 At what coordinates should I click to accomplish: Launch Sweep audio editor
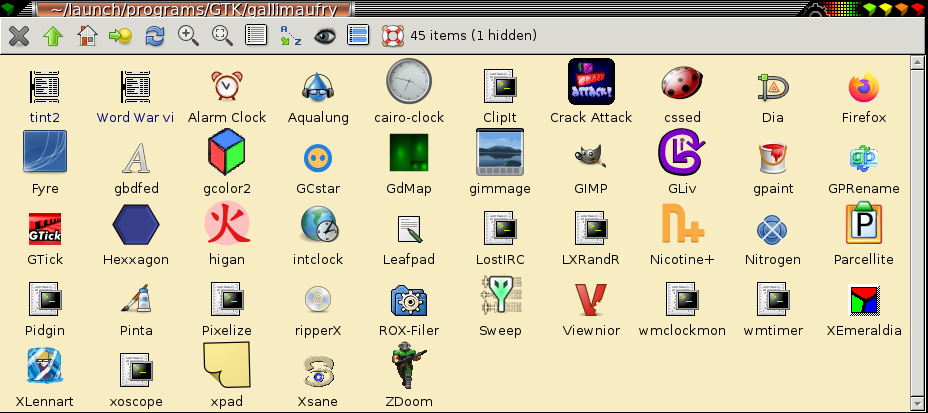pyautogui.click(x=500, y=294)
